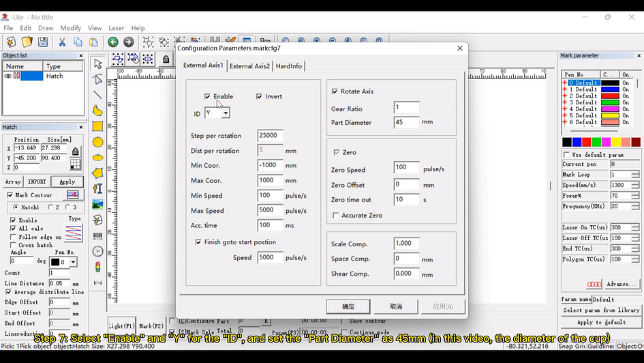Click the Mark Loop stepper

(x=635, y=175)
